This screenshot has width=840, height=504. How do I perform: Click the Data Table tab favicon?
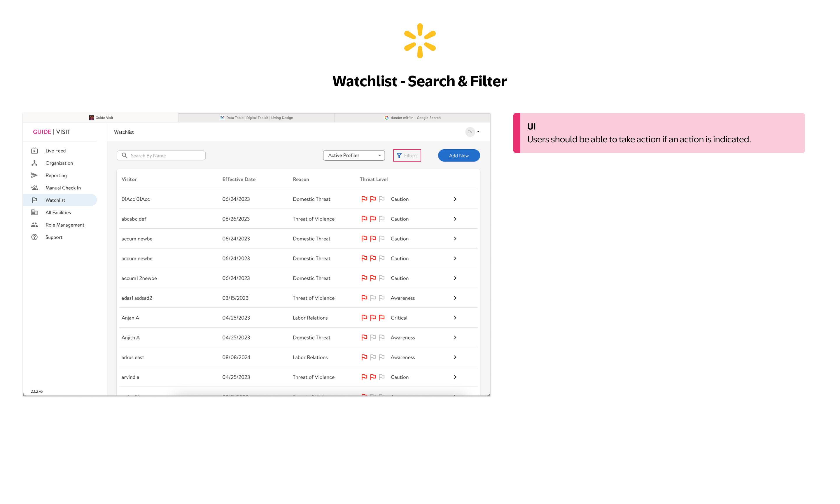point(222,118)
